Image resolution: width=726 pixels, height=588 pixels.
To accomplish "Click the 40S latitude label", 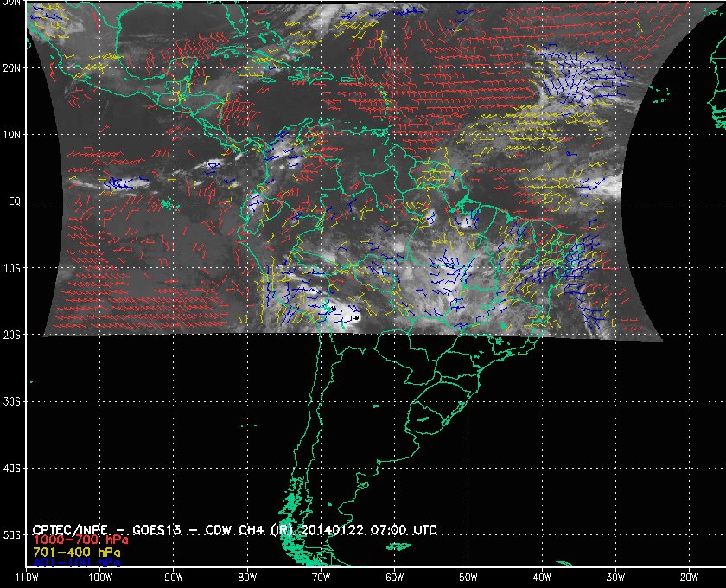I will (11, 468).
